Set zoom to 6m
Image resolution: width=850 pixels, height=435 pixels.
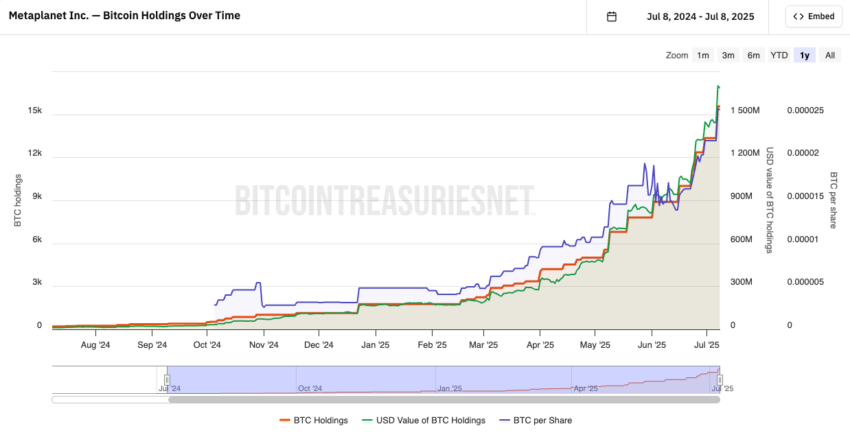click(754, 55)
